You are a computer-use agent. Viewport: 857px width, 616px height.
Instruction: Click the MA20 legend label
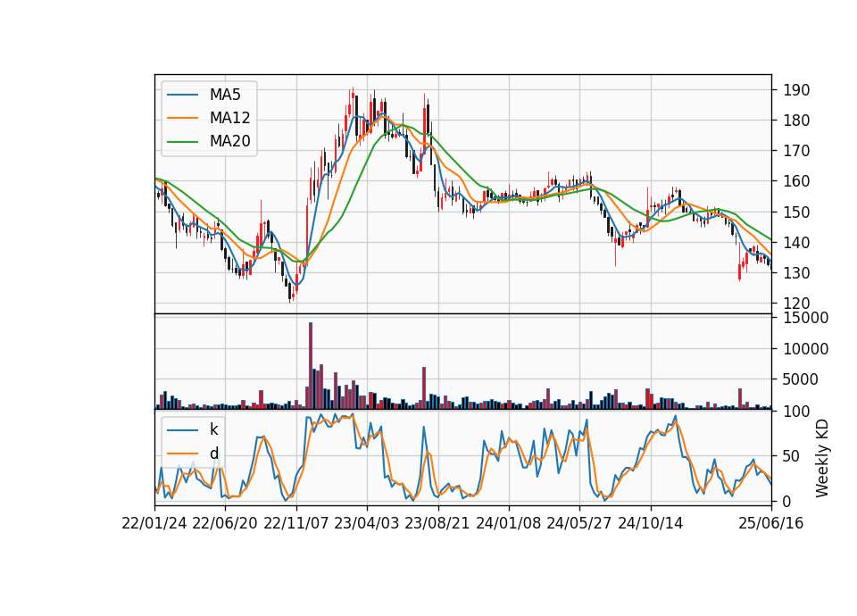230,141
